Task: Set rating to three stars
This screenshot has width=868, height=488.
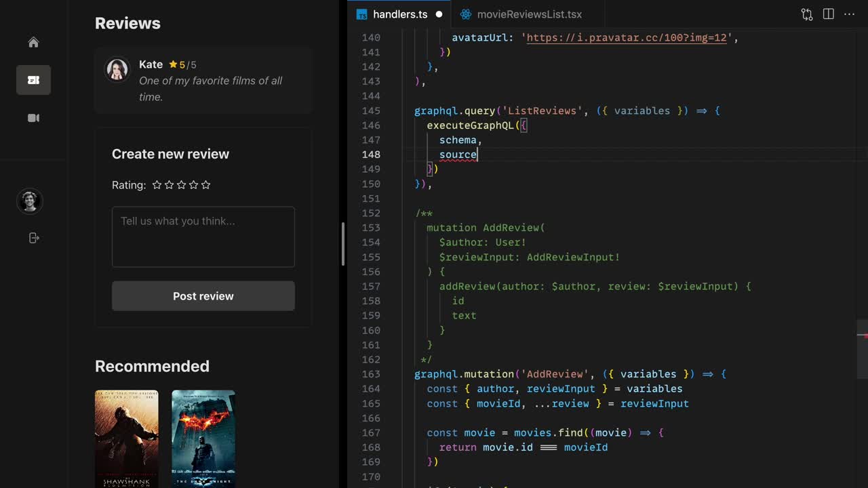Action: click(x=182, y=185)
